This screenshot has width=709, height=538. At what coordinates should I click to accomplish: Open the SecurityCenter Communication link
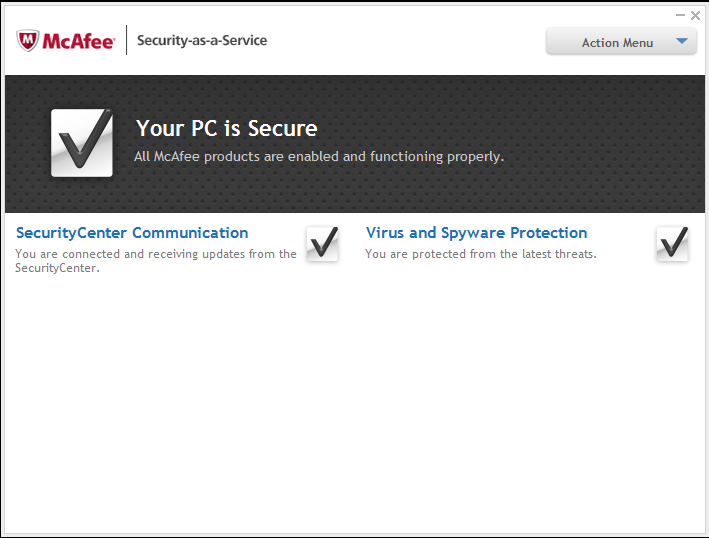coord(132,233)
